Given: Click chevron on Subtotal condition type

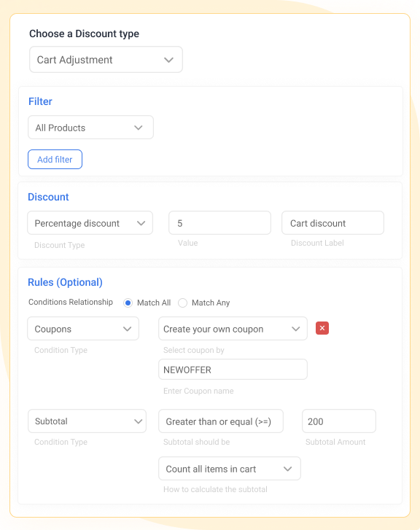Looking at the screenshot, I should point(138,421).
